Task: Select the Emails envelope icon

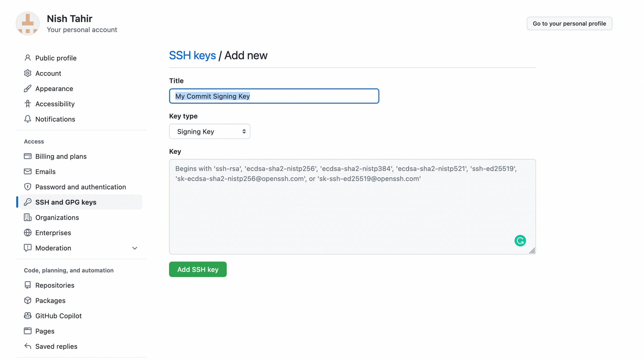Action: click(28, 171)
